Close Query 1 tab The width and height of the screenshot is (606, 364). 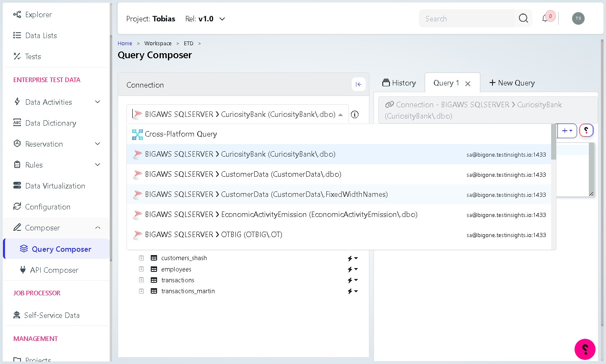468,84
